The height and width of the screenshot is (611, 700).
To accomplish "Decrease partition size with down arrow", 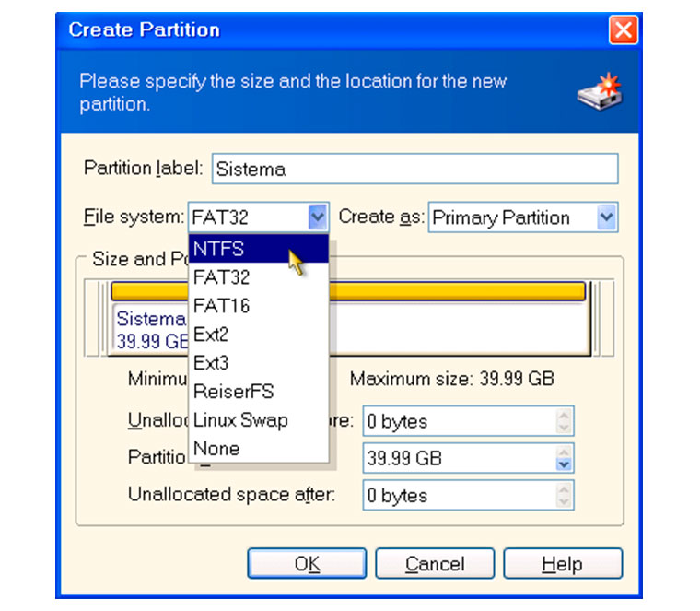I will click(564, 465).
